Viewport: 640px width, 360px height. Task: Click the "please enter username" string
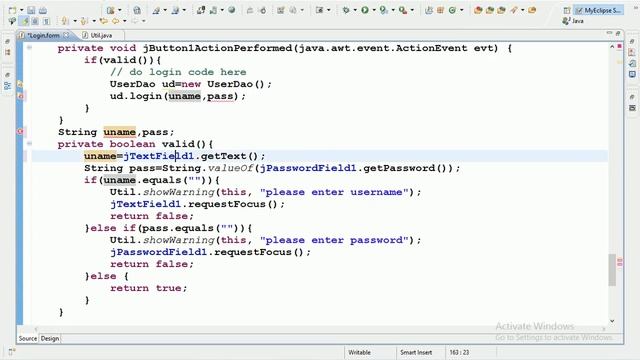(334, 192)
